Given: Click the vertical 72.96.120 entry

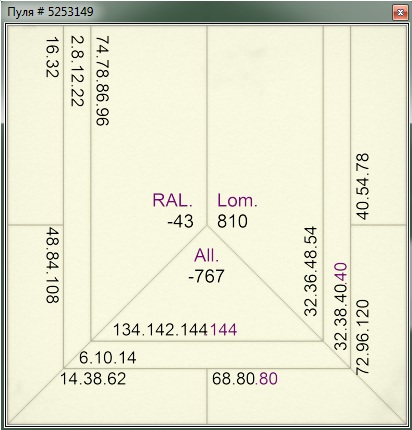Looking at the screenshot, I should pyautogui.click(x=363, y=337).
